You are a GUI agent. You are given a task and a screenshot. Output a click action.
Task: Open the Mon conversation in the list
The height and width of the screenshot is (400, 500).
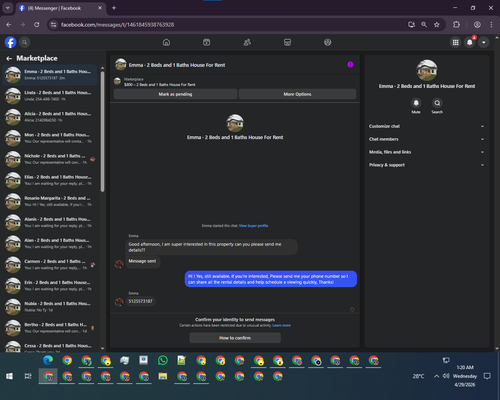[50, 138]
